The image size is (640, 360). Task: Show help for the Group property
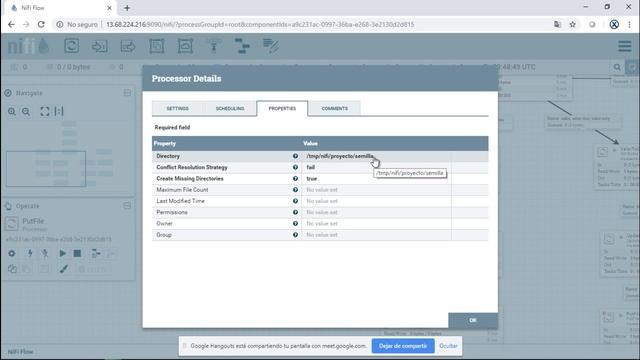pos(295,235)
